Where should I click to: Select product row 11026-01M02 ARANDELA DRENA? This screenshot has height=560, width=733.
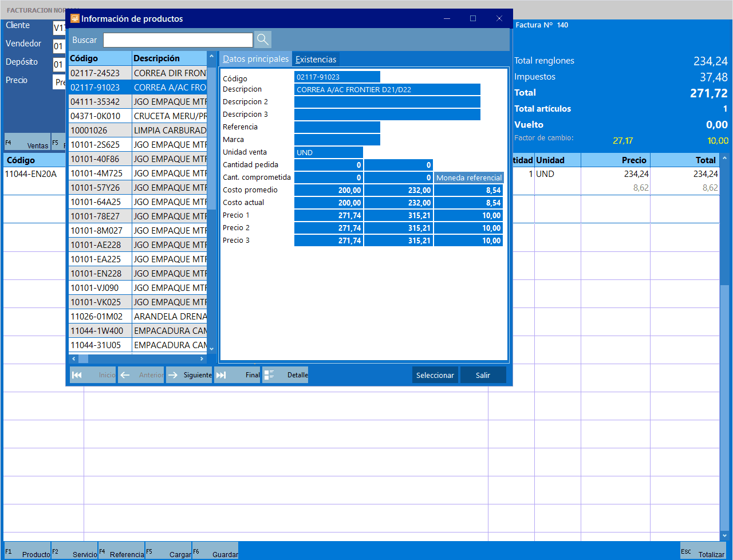click(x=137, y=317)
